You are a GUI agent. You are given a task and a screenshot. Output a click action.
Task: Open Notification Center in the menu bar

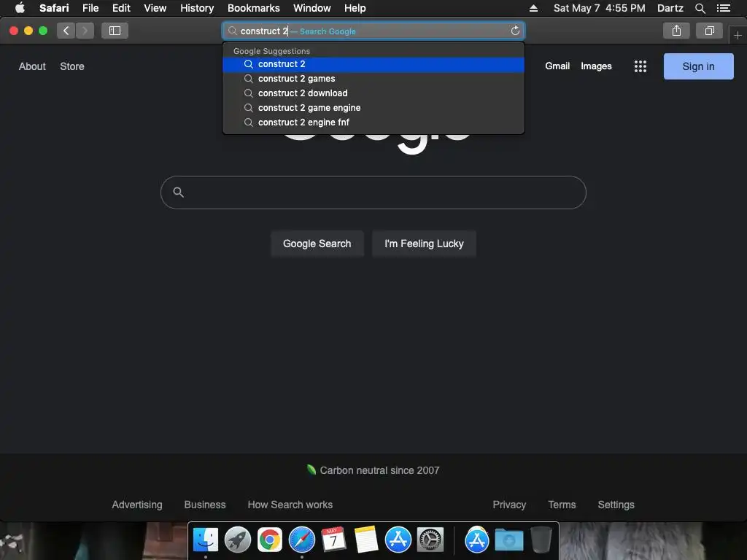pyautogui.click(x=723, y=8)
